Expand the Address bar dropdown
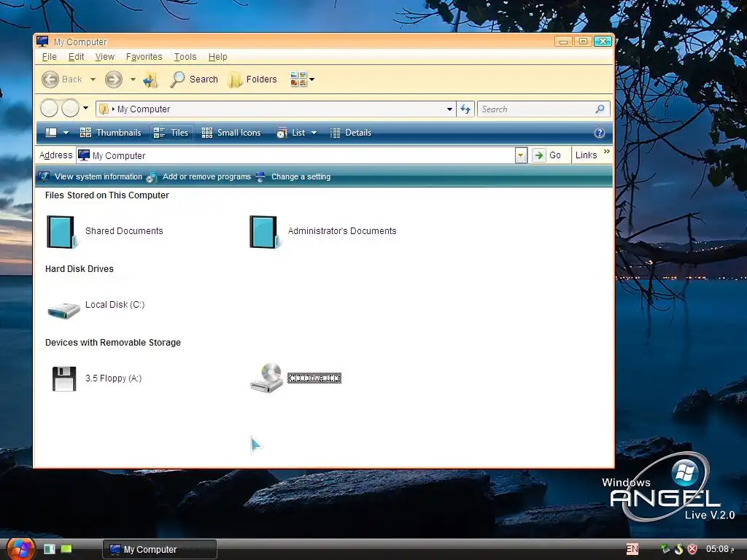Screen dimensions: 747x560 (x=521, y=155)
